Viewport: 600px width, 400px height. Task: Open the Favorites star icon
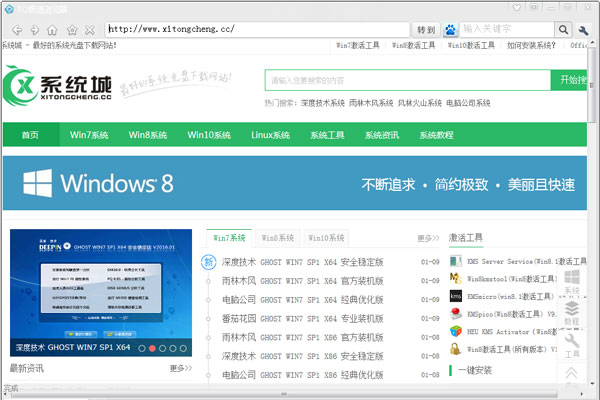pos(72,29)
